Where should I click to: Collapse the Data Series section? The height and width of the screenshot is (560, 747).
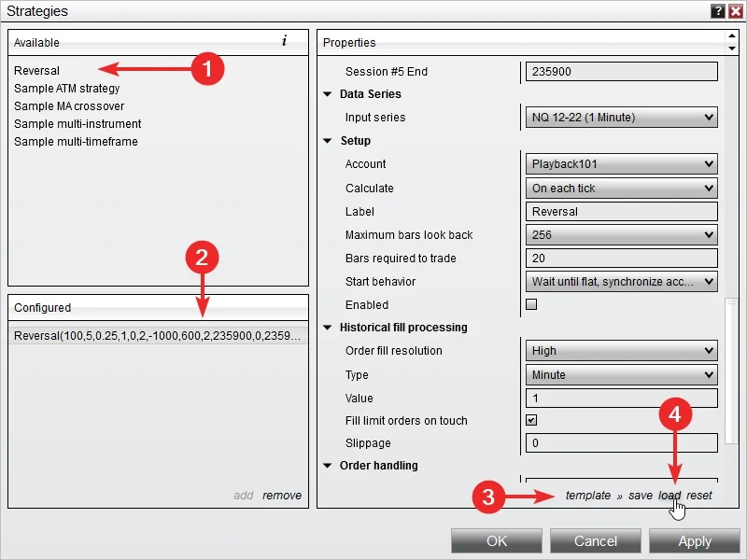click(x=328, y=94)
